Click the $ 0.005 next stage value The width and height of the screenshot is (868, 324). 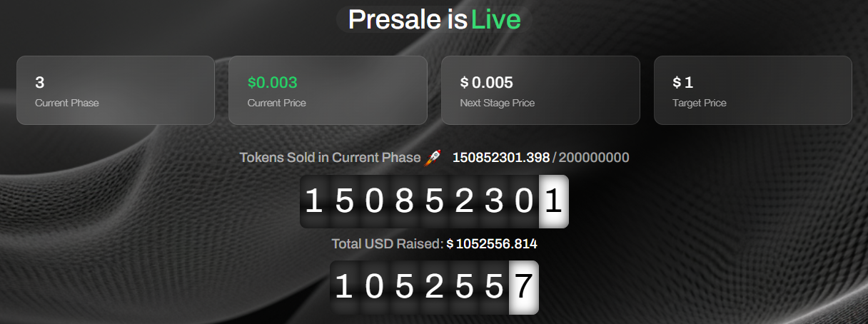[x=487, y=82]
